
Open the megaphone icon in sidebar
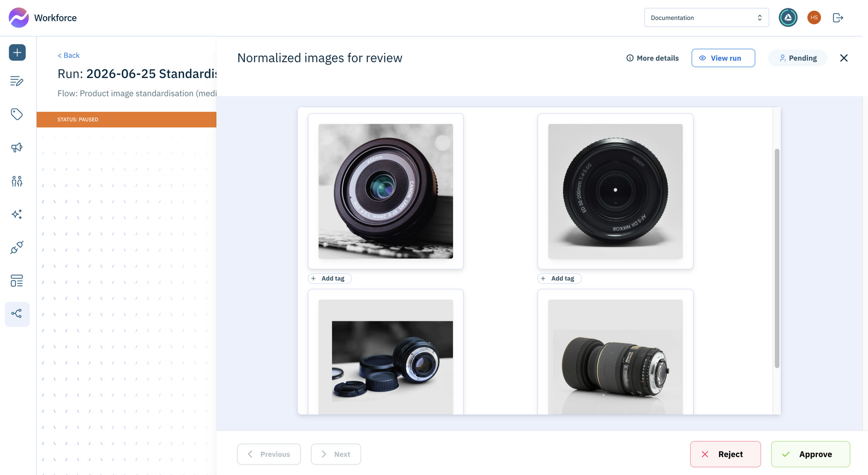(17, 147)
